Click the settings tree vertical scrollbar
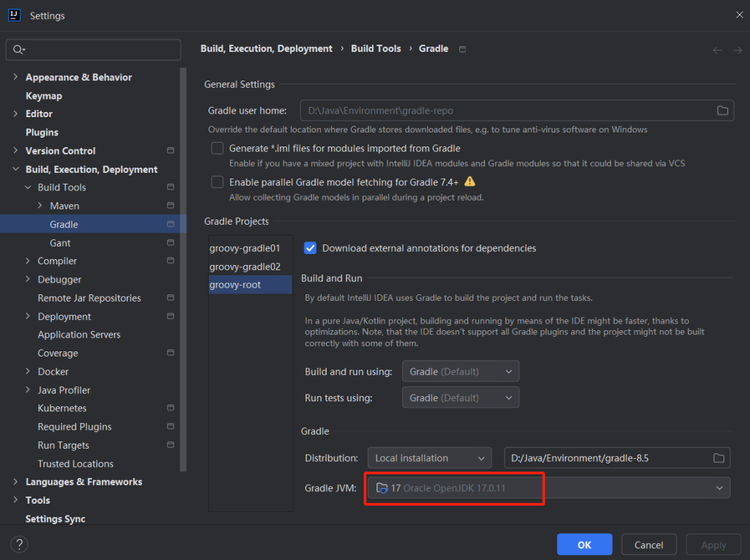 [183, 270]
